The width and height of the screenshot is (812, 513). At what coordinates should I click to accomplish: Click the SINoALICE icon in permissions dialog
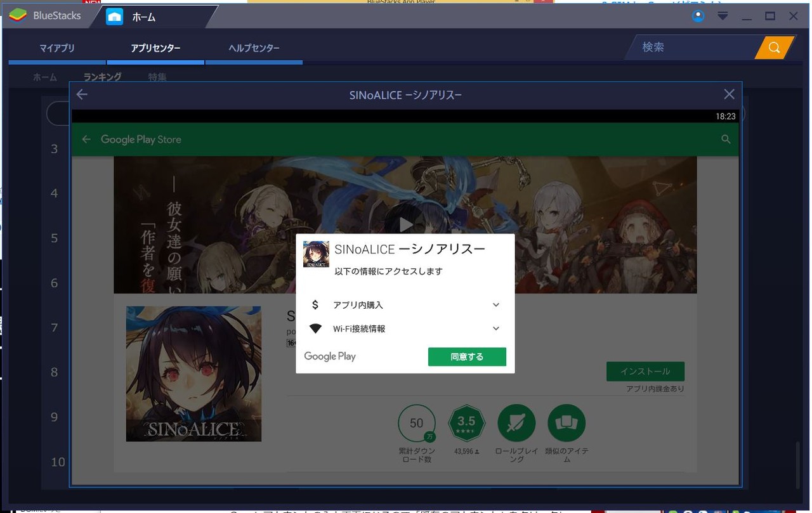[316, 254]
